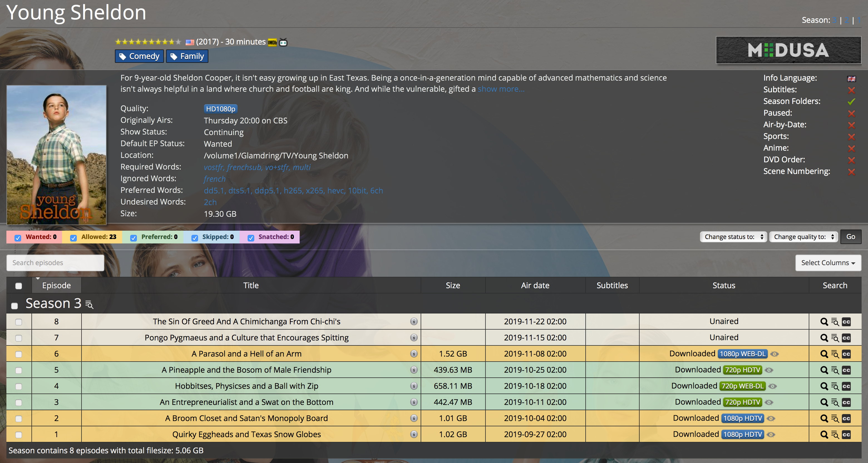The height and width of the screenshot is (463, 868).
Task: Search subtitles for episode 4
Action: point(846,386)
